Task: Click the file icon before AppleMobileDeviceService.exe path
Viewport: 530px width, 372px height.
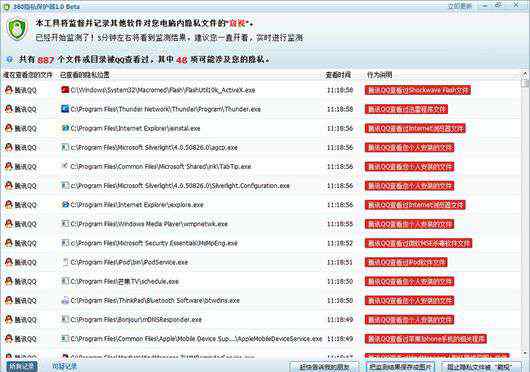Action: coord(65,339)
